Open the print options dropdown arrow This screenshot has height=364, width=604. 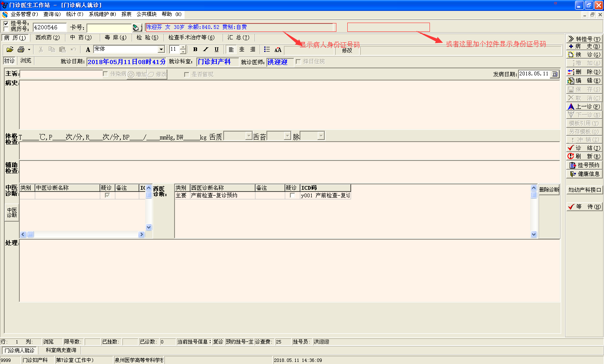tap(29, 49)
